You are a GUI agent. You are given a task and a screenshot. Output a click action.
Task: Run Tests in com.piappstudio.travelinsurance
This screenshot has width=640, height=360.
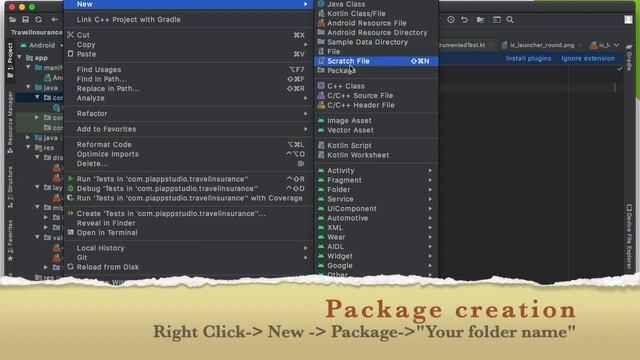(188, 179)
